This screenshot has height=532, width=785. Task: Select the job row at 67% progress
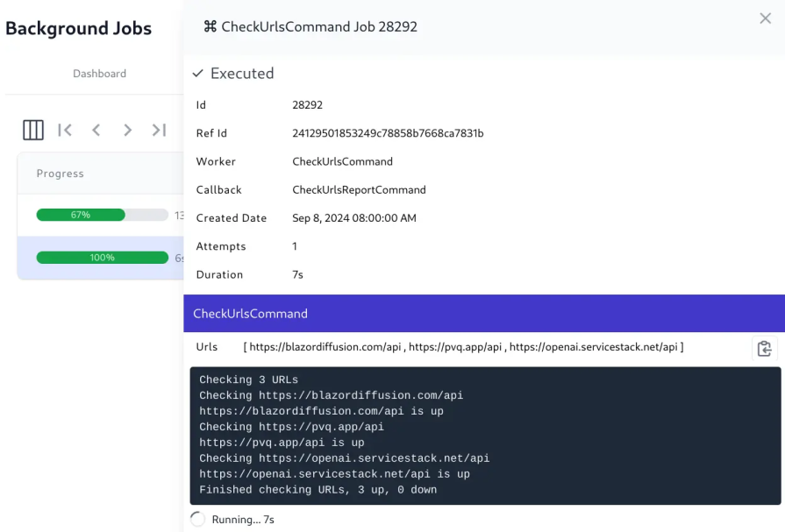click(x=101, y=215)
